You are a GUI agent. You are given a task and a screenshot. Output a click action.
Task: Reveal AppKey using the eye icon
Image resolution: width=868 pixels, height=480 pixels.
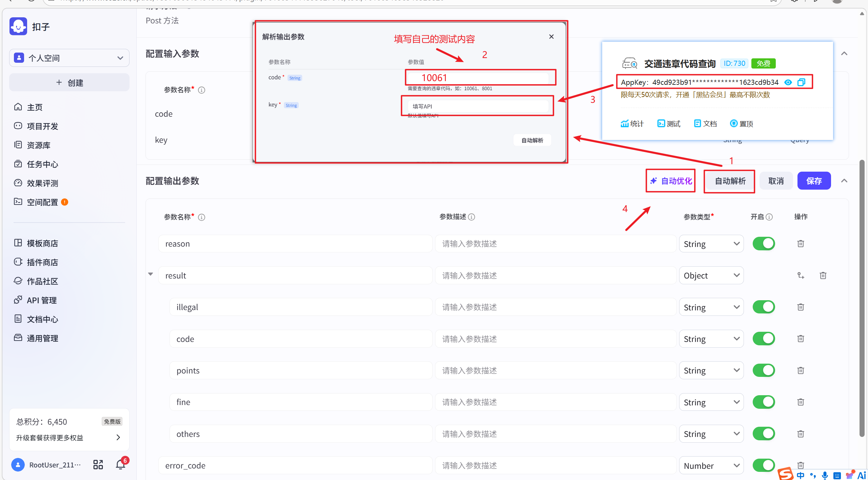(x=788, y=82)
